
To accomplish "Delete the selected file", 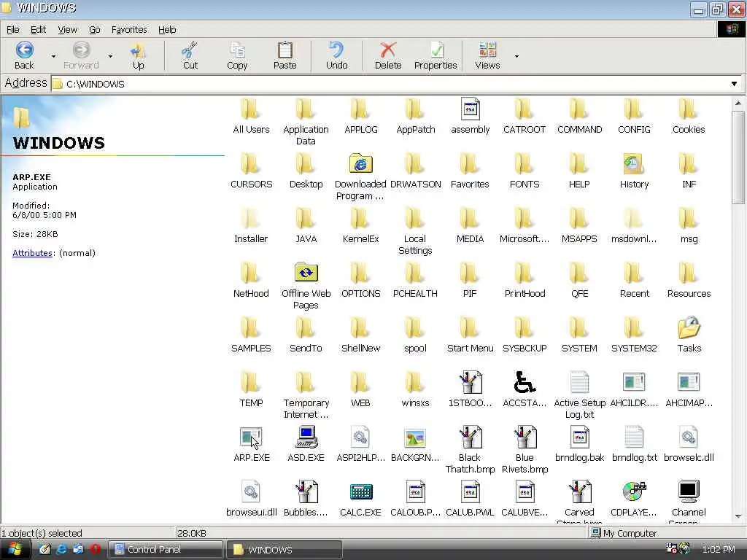I will pyautogui.click(x=388, y=55).
